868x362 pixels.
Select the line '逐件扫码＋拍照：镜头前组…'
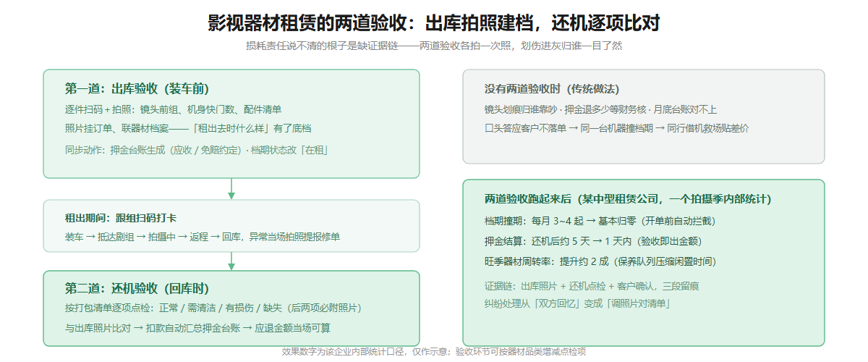(x=173, y=109)
